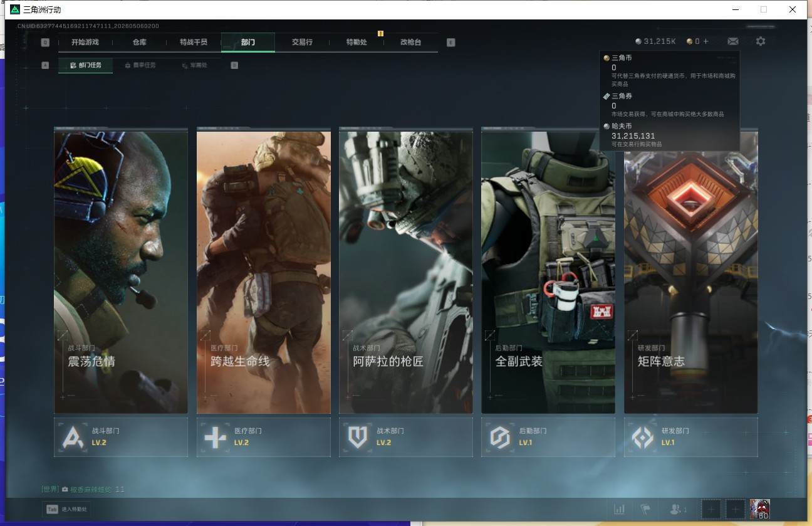Select the 医疗部门 cross emblem icon
The width and height of the screenshot is (812, 526).
[215, 437]
